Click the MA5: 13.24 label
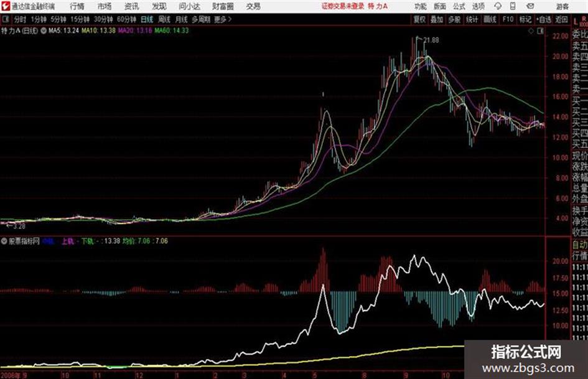Image resolution: width=588 pixels, height=379 pixels. 63,30
